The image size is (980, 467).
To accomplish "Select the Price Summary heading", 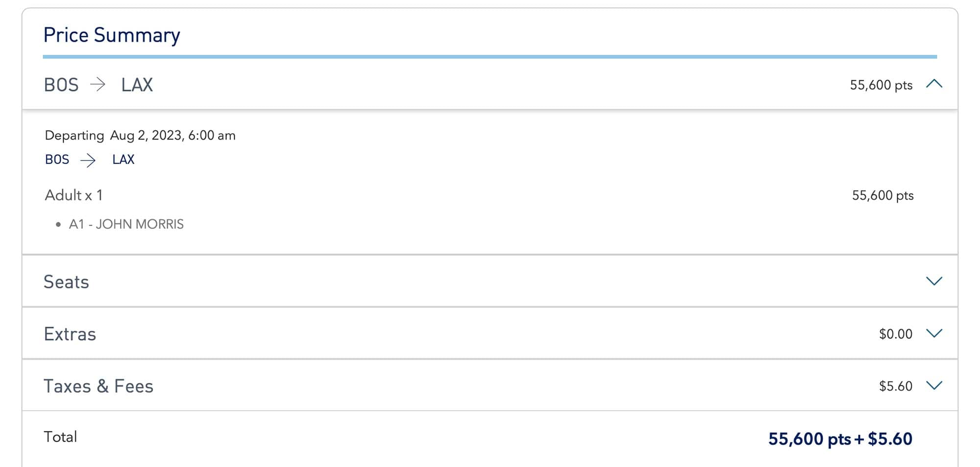I will (x=112, y=34).
